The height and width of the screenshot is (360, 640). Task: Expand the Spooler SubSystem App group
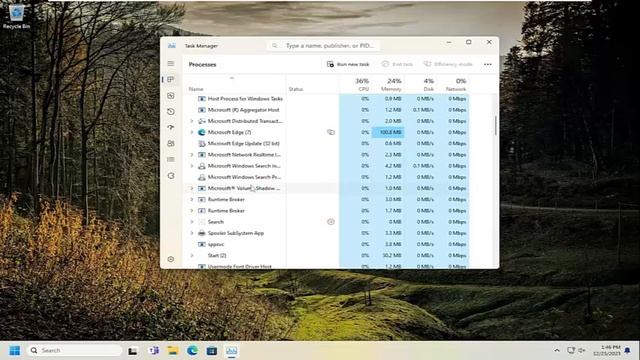tap(191, 233)
